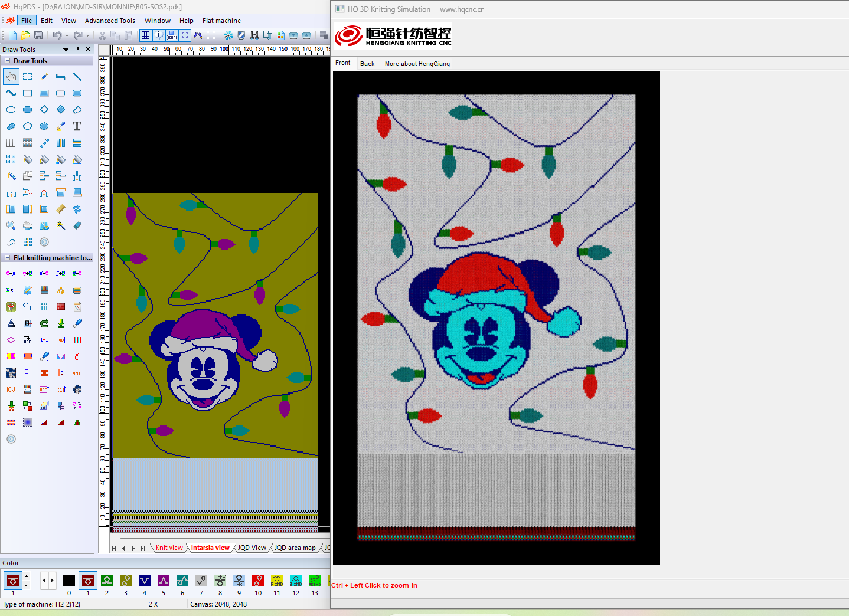The height and width of the screenshot is (616, 849).
Task: Select the rectangular selection tool
Action: coord(28,77)
